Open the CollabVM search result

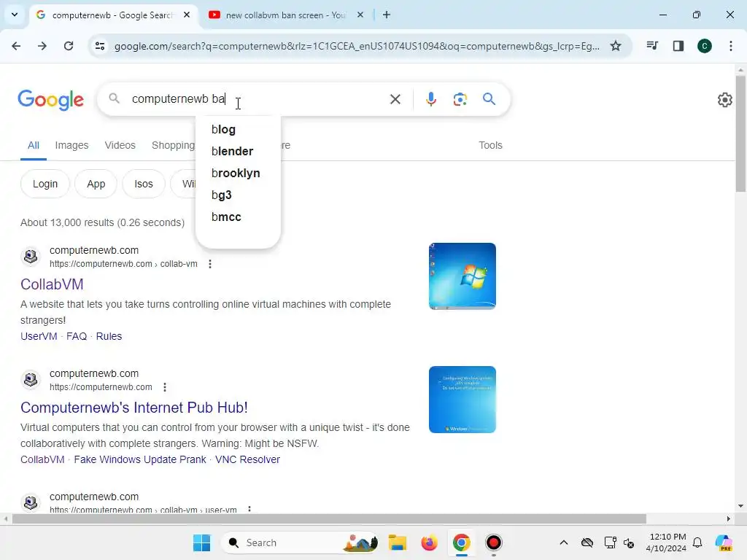52,284
